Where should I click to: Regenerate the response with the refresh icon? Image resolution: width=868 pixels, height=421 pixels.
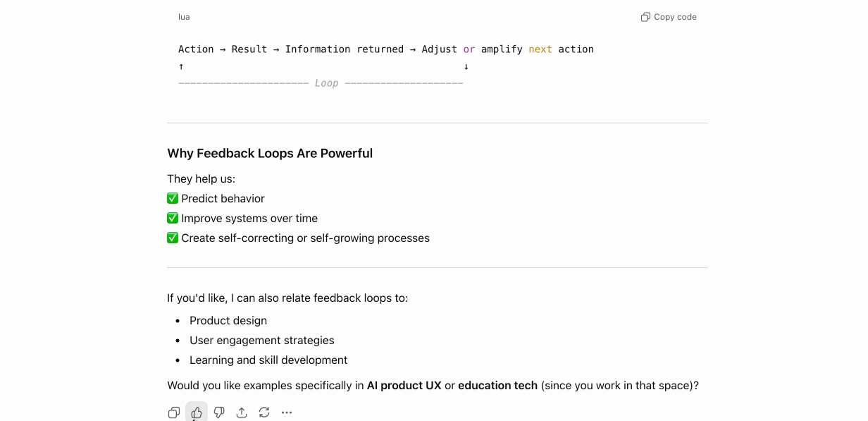[x=264, y=413]
